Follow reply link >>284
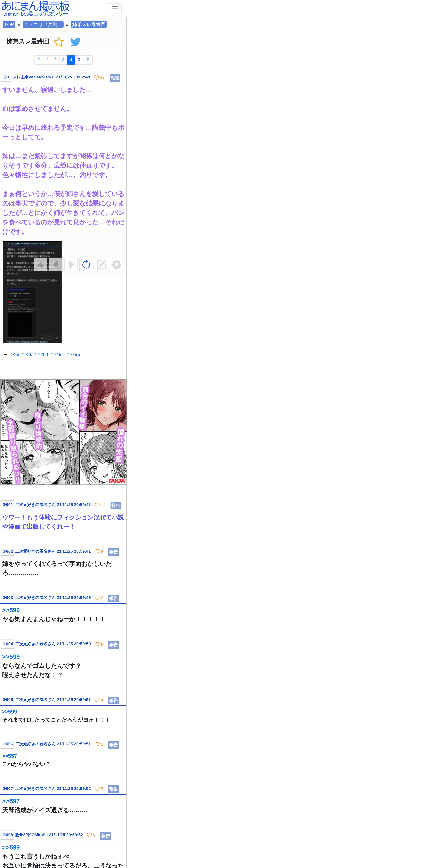This screenshot has width=434, height=868. coord(41,354)
